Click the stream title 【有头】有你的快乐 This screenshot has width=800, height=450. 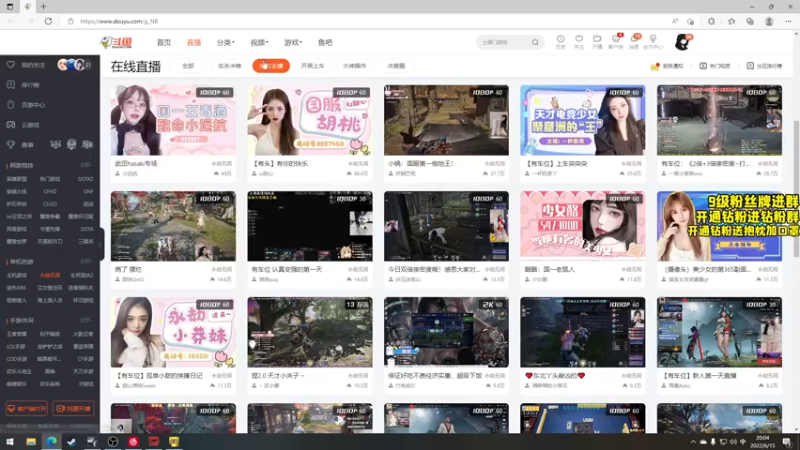[x=280, y=164]
